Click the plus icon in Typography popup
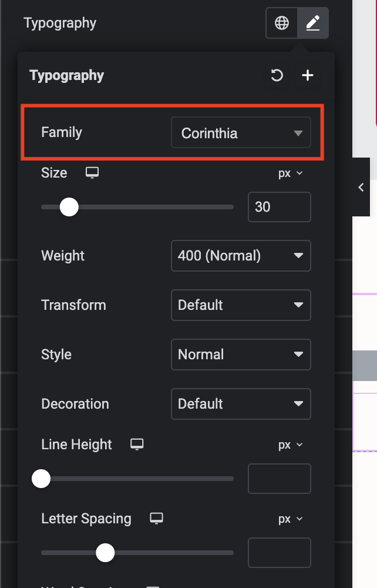377x588 pixels. coord(308,75)
